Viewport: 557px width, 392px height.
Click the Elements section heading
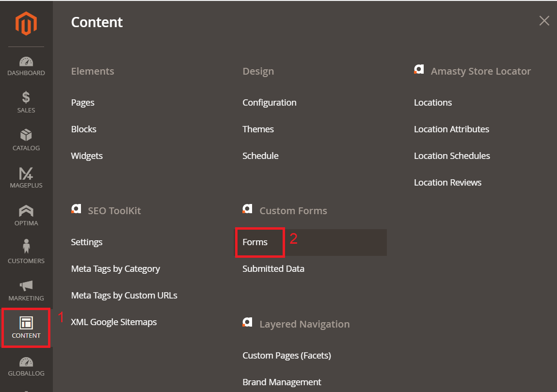(93, 71)
